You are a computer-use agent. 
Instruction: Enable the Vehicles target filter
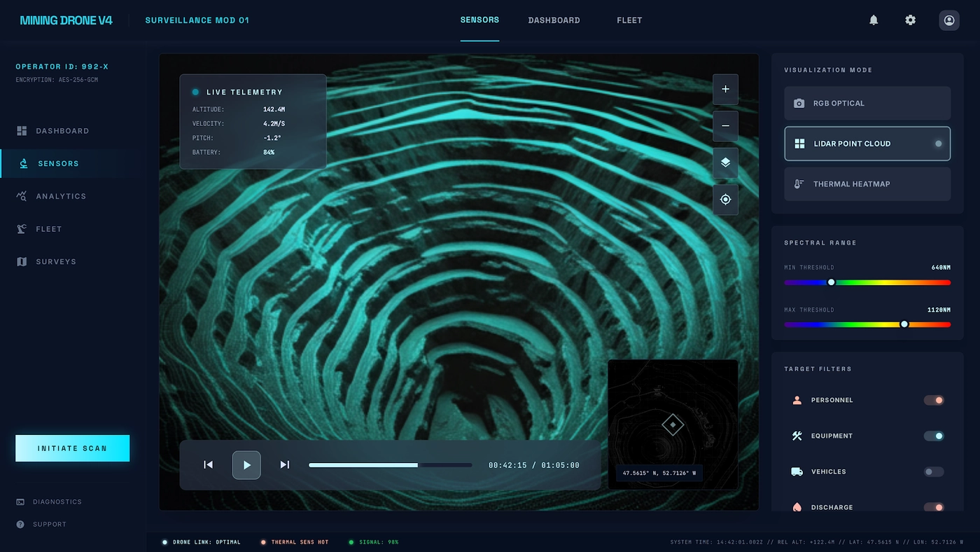[x=934, y=471]
